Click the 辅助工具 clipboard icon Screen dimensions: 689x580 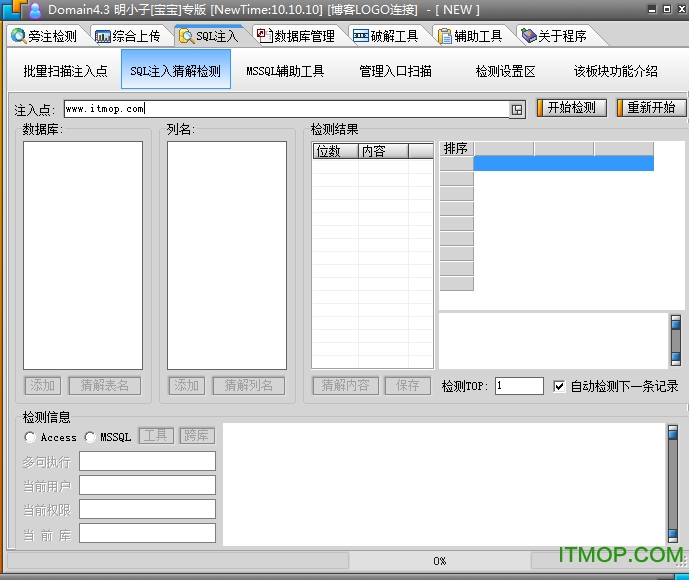point(444,36)
